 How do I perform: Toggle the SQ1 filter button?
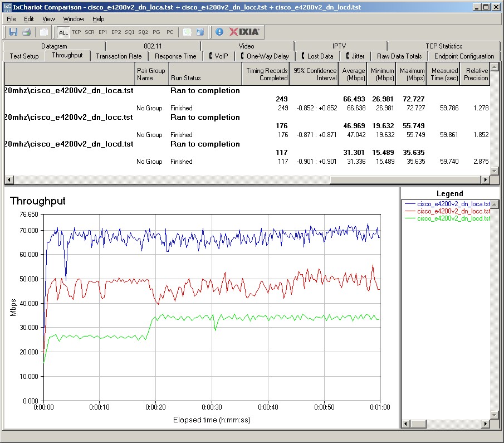click(x=130, y=32)
